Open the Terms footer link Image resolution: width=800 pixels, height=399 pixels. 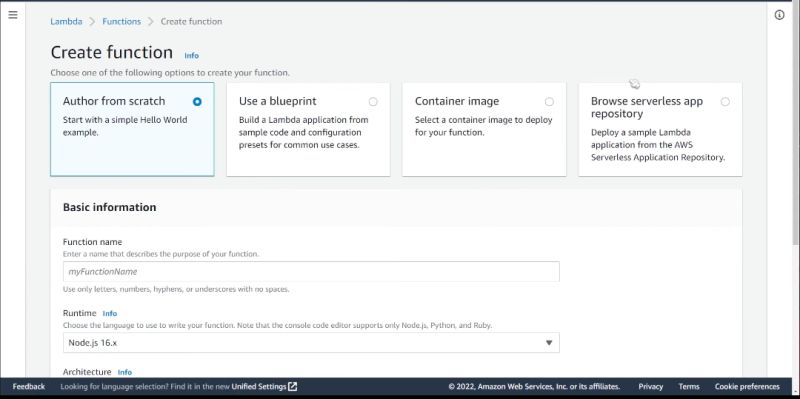pyautogui.click(x=689, y=386)
